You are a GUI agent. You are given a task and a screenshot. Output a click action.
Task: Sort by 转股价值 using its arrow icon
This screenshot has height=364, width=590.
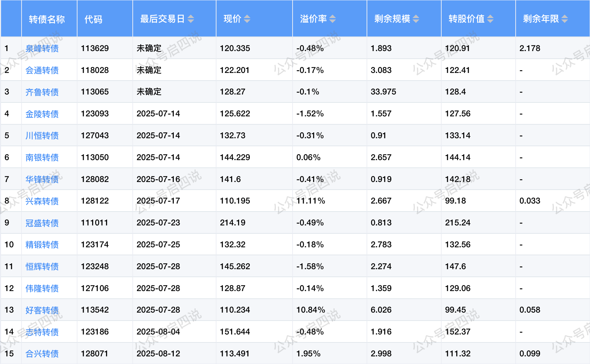(490, 19)
